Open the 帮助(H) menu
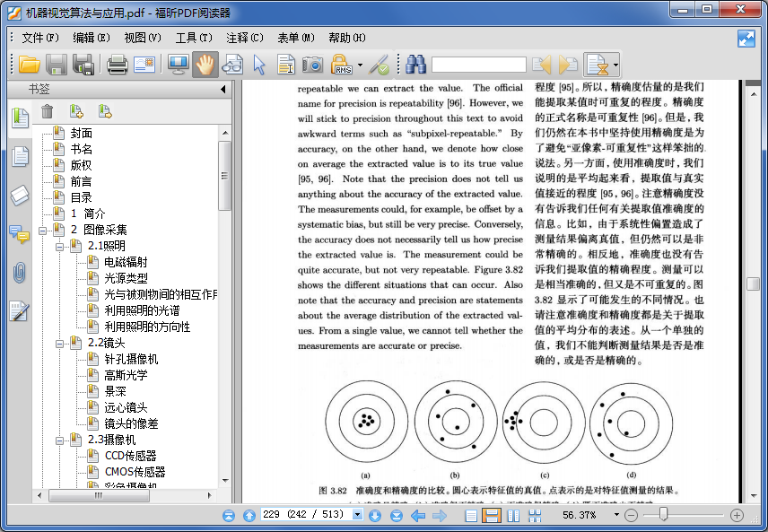 coord(347,39)
